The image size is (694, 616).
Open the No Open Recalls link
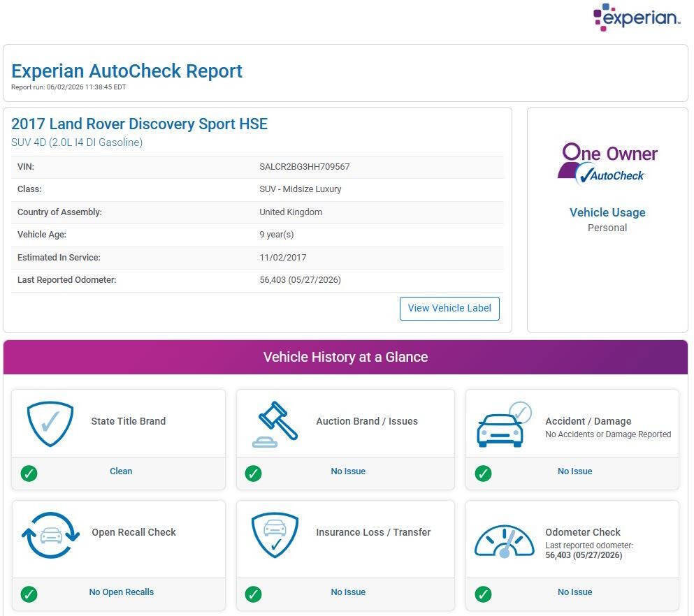[122, 592]
